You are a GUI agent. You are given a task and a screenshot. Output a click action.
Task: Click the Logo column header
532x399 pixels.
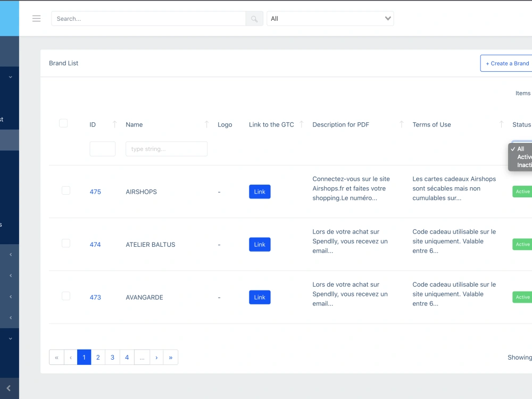coord(225,124)
